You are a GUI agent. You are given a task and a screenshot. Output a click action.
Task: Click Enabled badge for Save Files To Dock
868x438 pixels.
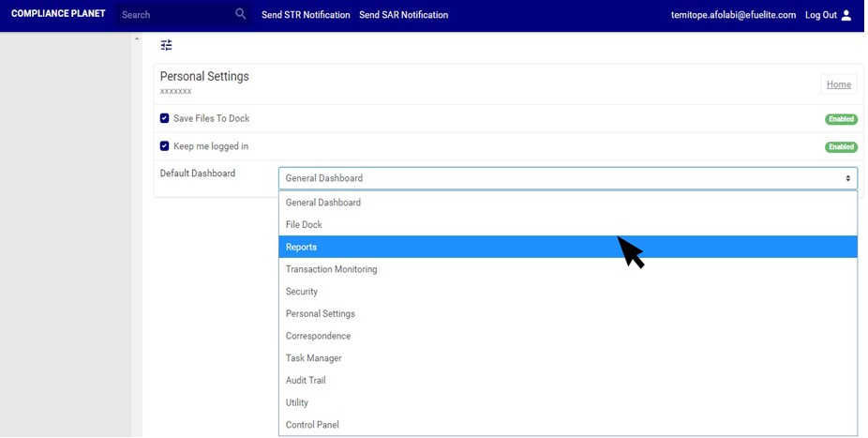point(841,119)
